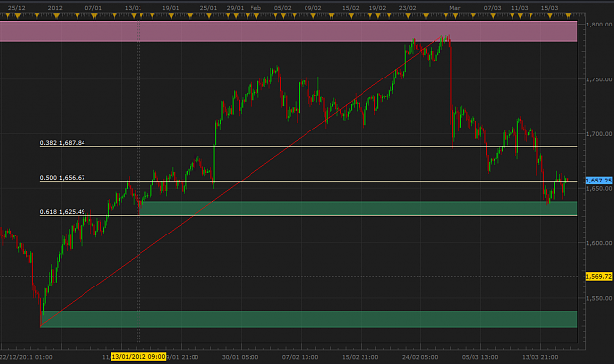Click the yellow marker beneath the 15/03 label
614x364 pixels.
(550, 16)
